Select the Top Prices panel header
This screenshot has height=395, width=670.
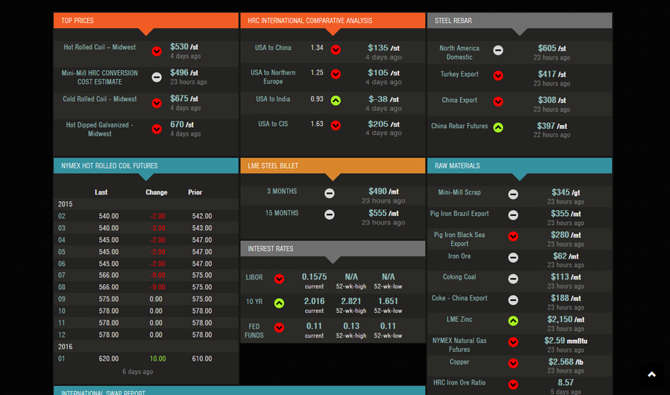pyautogui.click(x=146, y=21)
